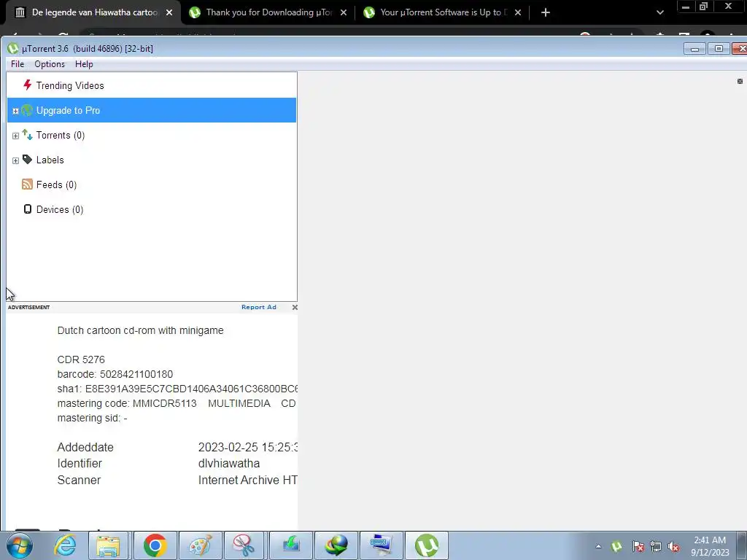The height and width of the screenshot is (560, 747).
Task: Switch to De legende van Hiawatha tab
Action: [x=90, y=12]
